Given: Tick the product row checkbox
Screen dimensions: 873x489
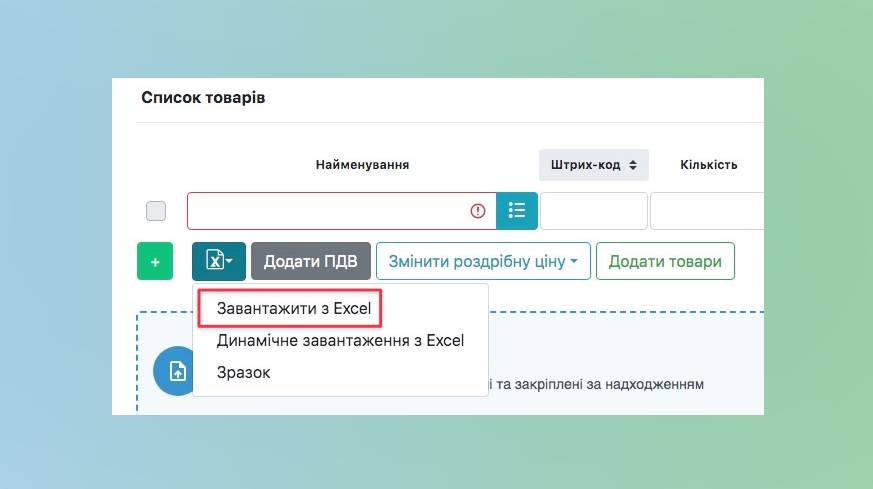Looking at the screenshot, I should point(156,211).
